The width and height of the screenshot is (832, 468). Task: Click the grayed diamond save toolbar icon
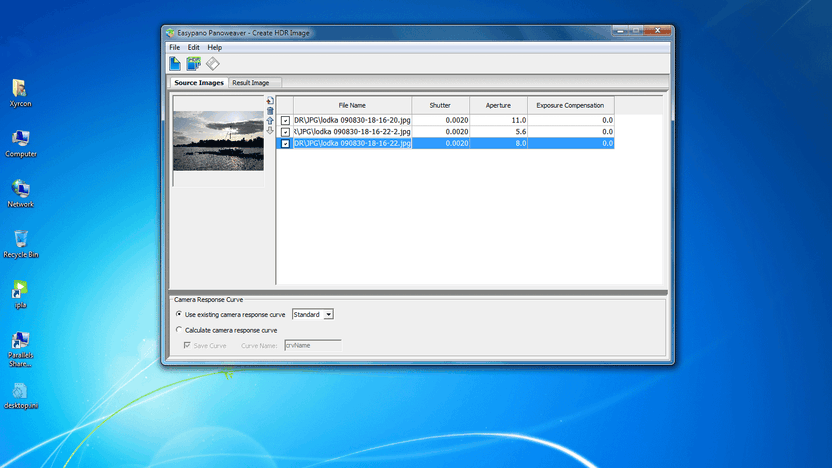pyautogui.click(x=213, y=64)
